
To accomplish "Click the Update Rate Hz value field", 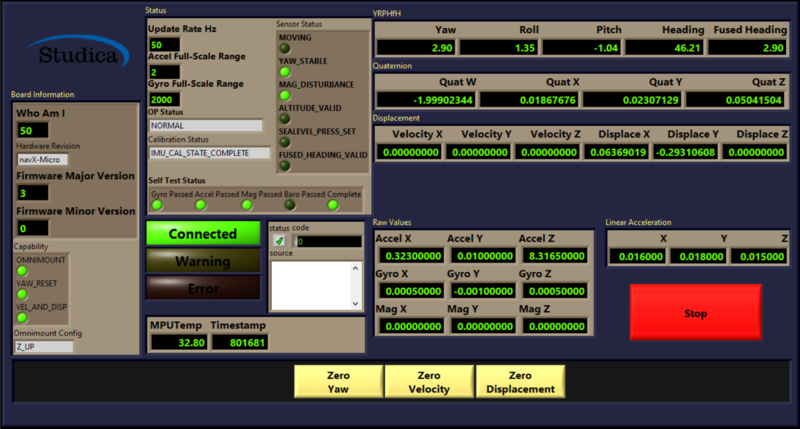I will [x=165, y=45].
